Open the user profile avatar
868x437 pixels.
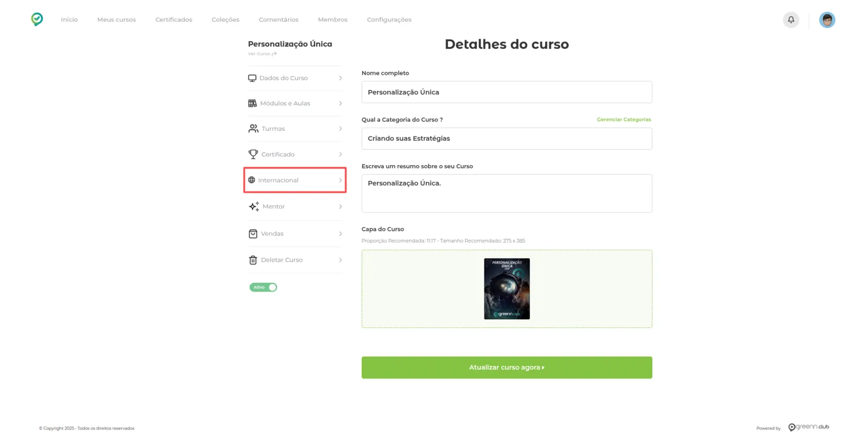coord(827,20)
